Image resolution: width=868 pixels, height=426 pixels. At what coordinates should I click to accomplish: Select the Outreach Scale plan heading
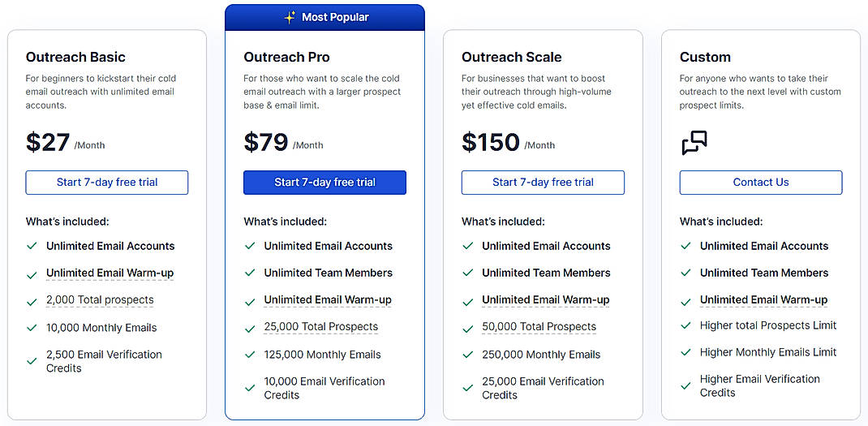(x=511, y=57)
